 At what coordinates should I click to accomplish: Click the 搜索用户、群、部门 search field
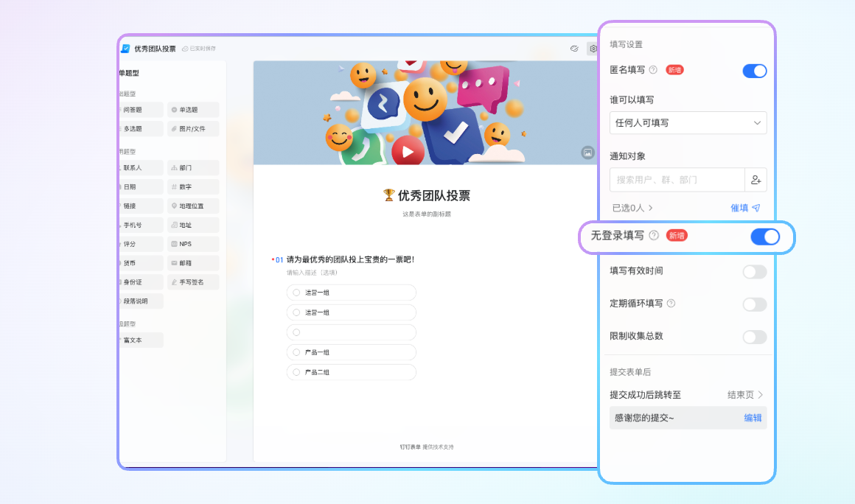click(x=677, y=180)
